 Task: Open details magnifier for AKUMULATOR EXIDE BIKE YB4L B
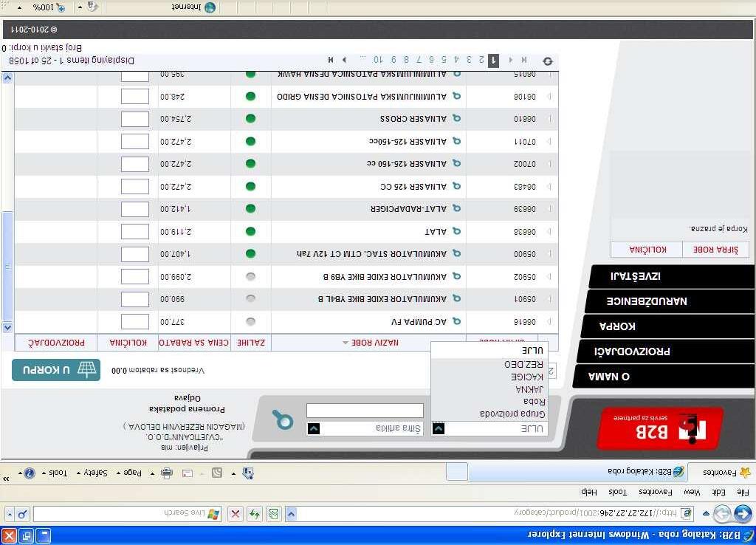click(456, 298)
